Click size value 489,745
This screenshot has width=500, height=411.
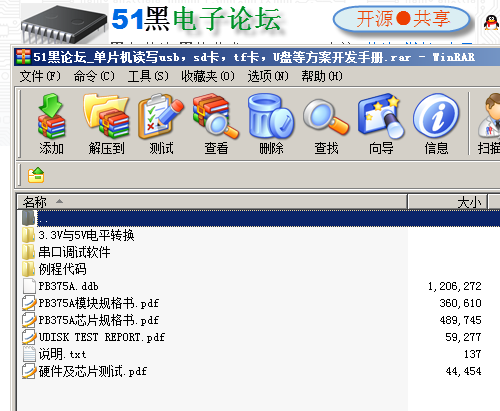(x=460, y=320)
